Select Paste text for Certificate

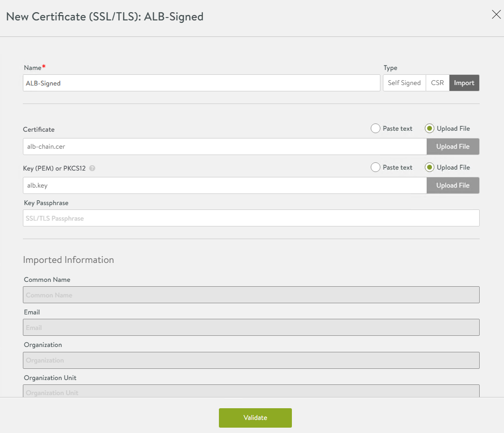[x=376, y=129]
